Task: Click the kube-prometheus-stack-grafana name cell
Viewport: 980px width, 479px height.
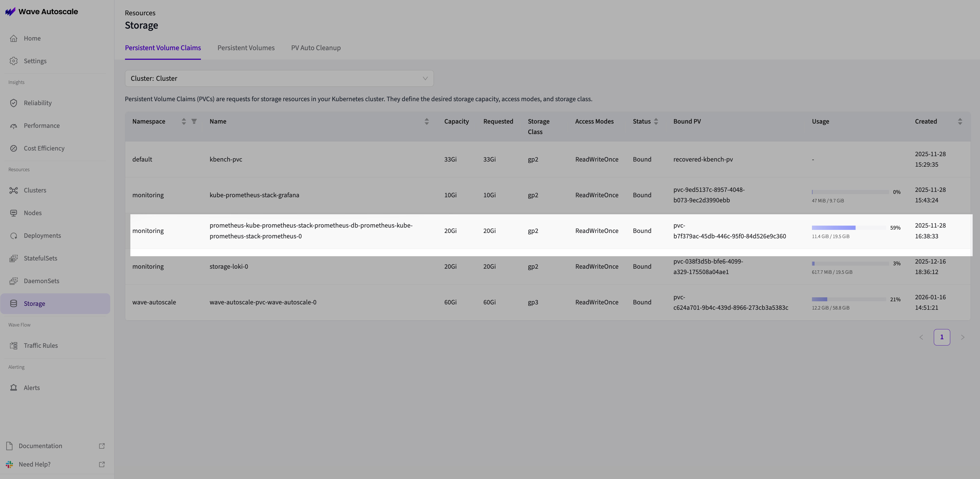Action: pyautogui.click(x=254, y=195)
